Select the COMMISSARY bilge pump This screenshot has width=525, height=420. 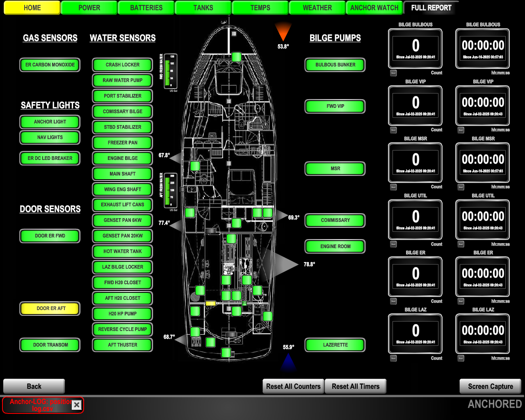pyautogui.click(x=335, y=220)
